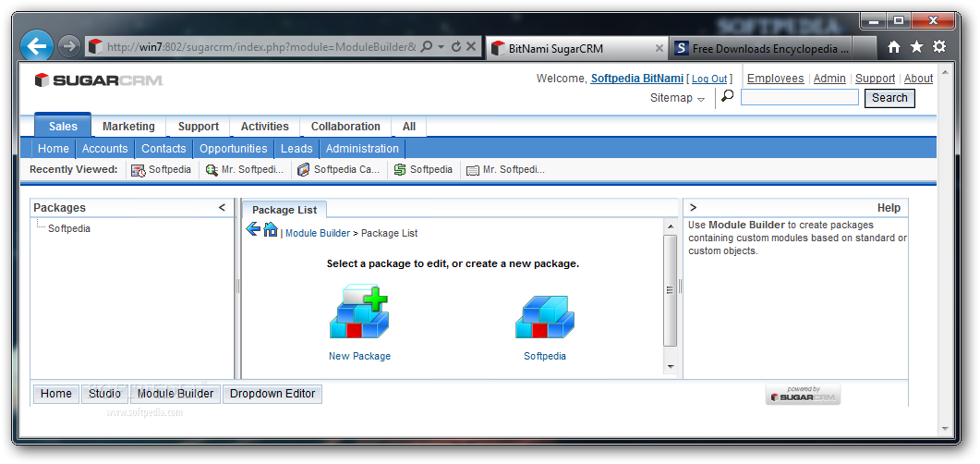
Task: Open last recently viewed Mr. Softpedi... contact
Action: 505,169
